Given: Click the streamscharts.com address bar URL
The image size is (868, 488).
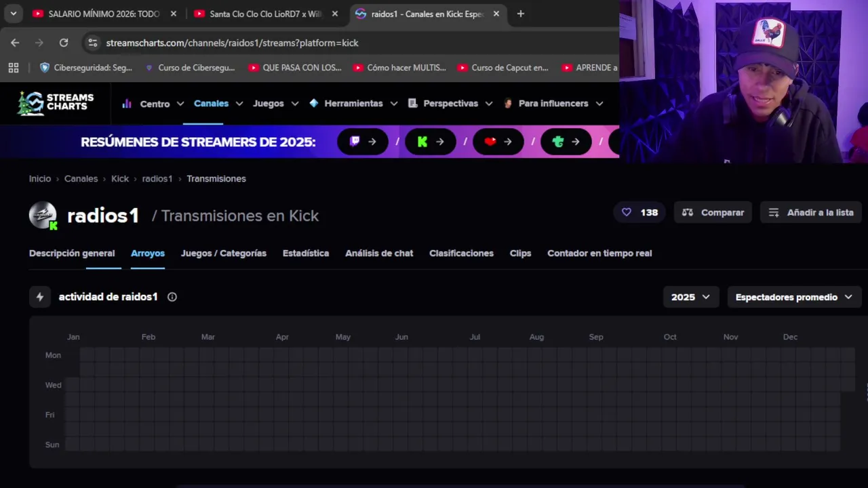Looking at the screenshot, I should 232,43.
